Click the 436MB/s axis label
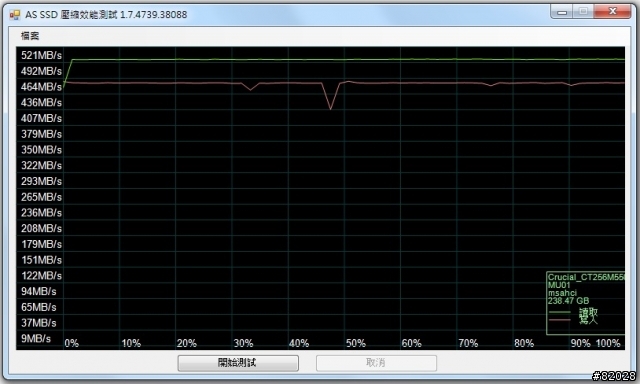 pos(41,102)
